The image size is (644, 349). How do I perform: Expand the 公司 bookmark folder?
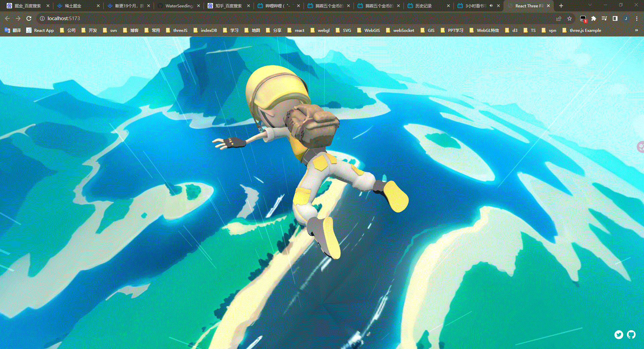(x=67, y=30)
